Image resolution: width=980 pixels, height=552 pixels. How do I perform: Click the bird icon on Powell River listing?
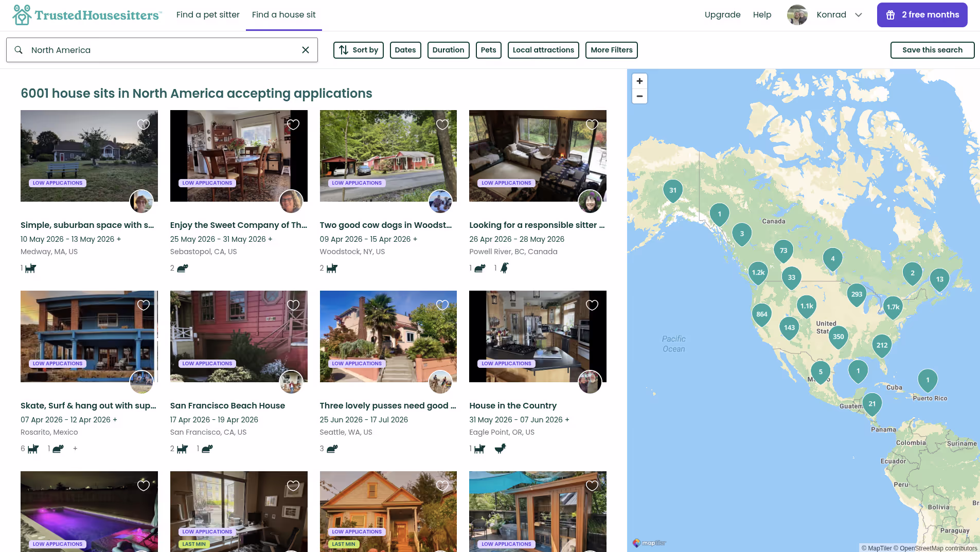pyautogui.click(x=505, y=268)
